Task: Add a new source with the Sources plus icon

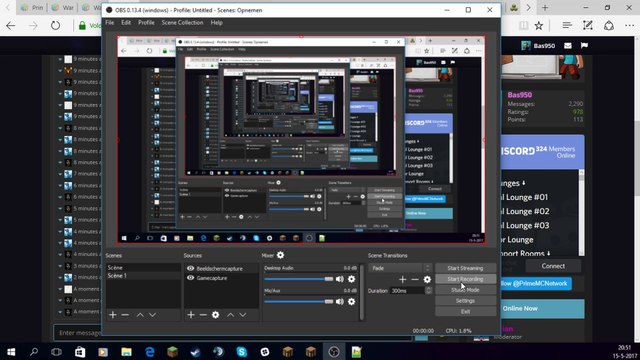Action: (191, 315)
